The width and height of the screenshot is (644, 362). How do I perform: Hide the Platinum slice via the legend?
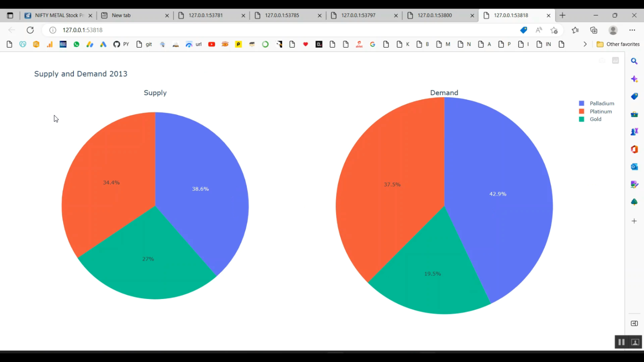click(601, 111)
